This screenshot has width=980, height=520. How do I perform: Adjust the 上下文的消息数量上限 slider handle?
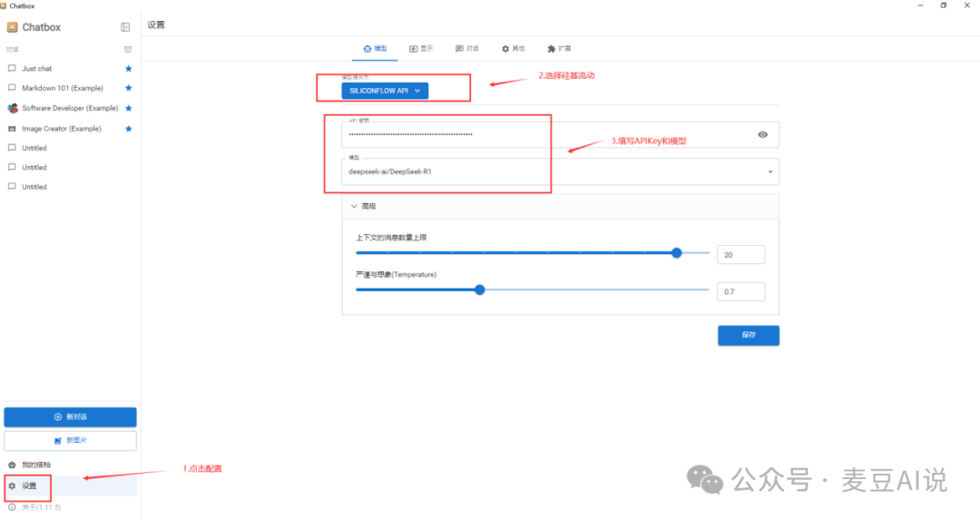676,253
